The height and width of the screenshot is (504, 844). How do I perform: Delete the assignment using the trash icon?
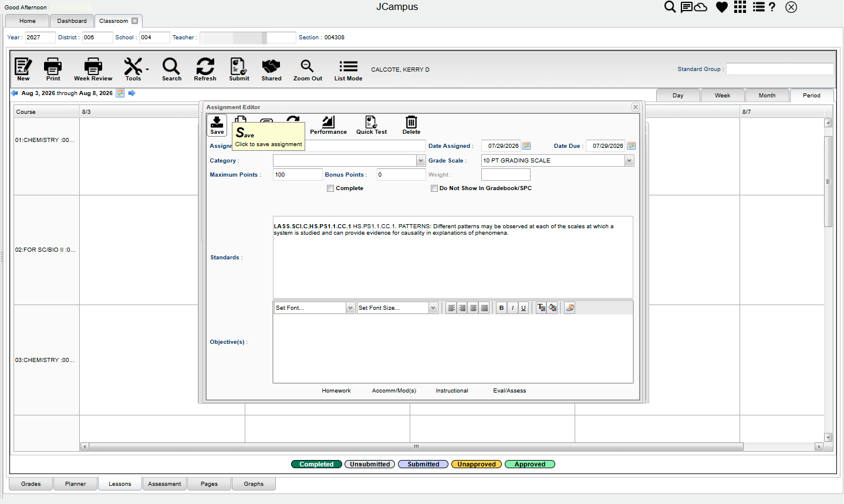(411, 125)
